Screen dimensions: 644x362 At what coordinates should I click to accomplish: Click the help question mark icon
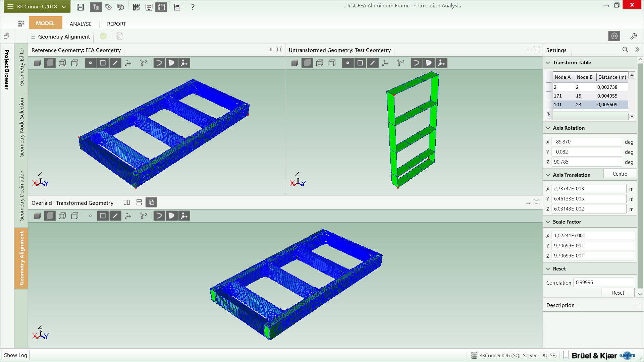click(193, 7)
